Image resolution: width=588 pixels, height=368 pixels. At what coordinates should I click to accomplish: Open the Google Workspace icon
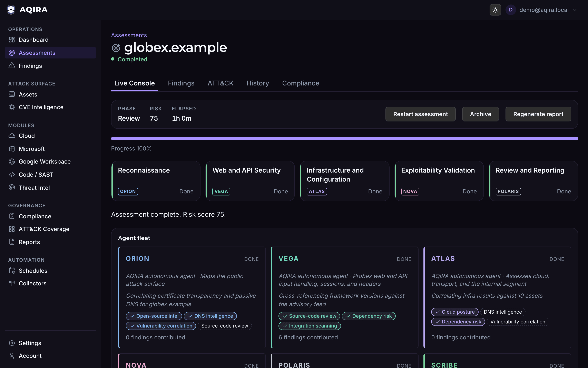click(x=12, y=161)
